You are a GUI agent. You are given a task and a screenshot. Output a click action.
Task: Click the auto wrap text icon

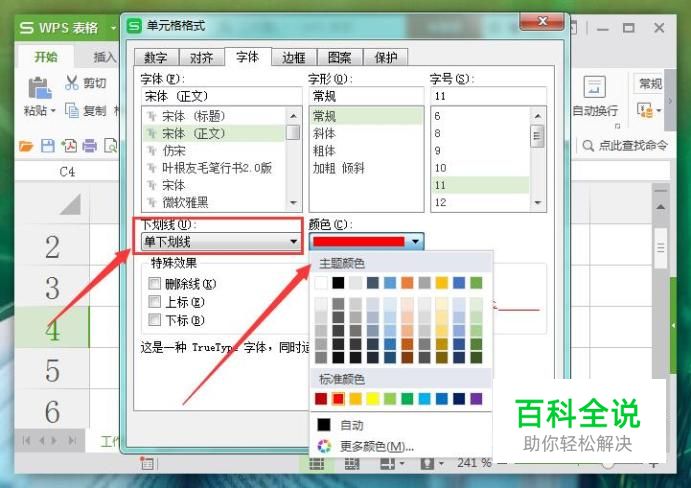(594, 87)
